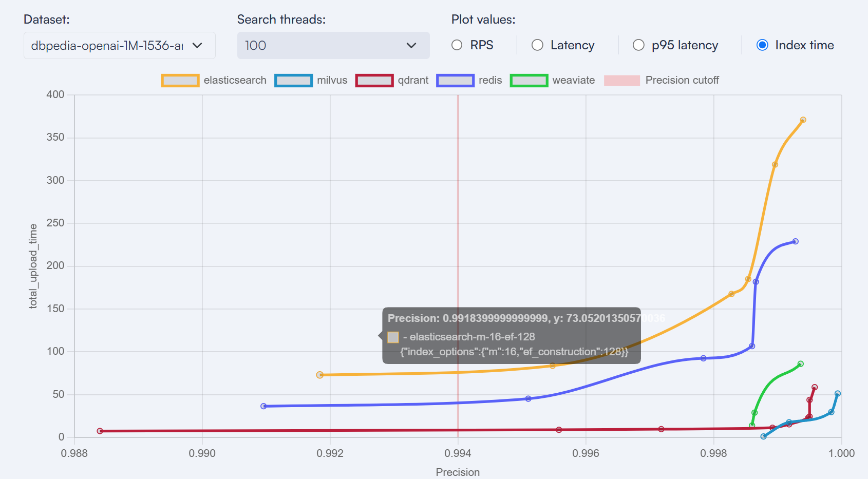Click the x-axis tick label 0.994
Screen dimensions: 868x479
pyautogui.click(x=458, y=453)
